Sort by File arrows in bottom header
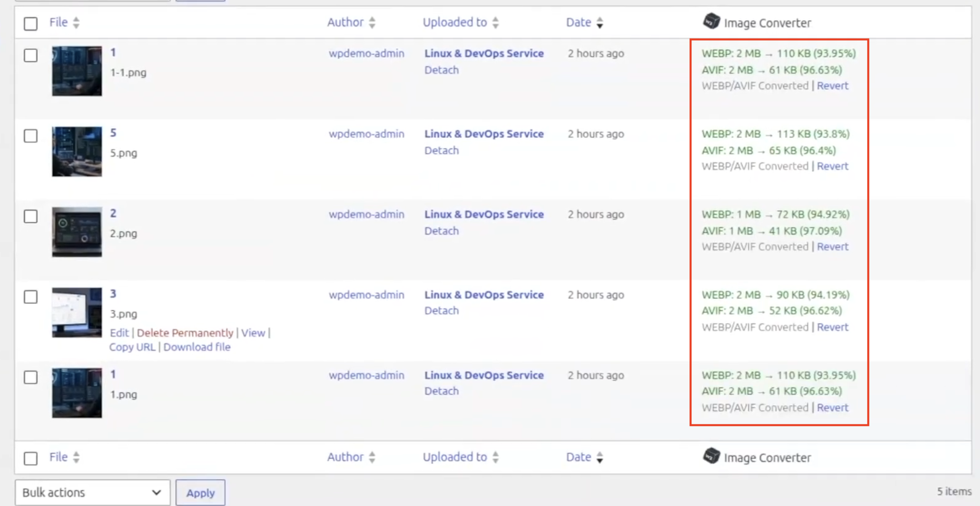This screenshot has height=506, width=980. click(76, 457)
